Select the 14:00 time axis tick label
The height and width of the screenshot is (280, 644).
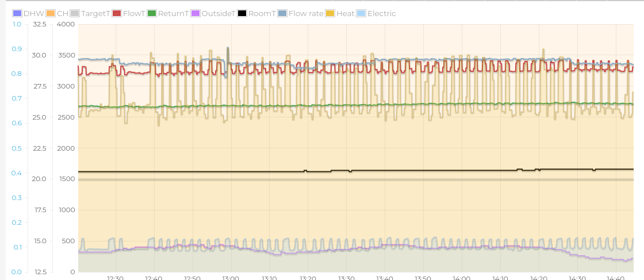[x=461, y=278]
